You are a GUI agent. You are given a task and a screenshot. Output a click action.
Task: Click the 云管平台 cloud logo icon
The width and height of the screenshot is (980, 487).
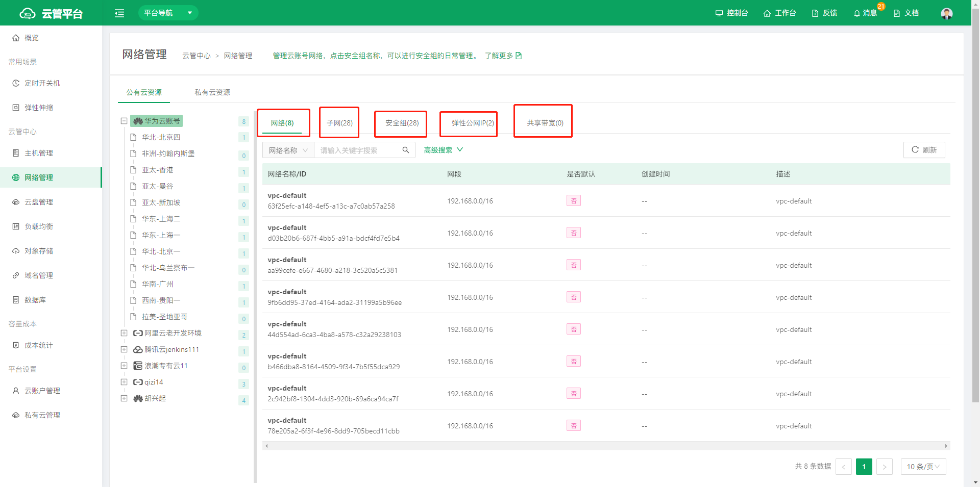27,13
